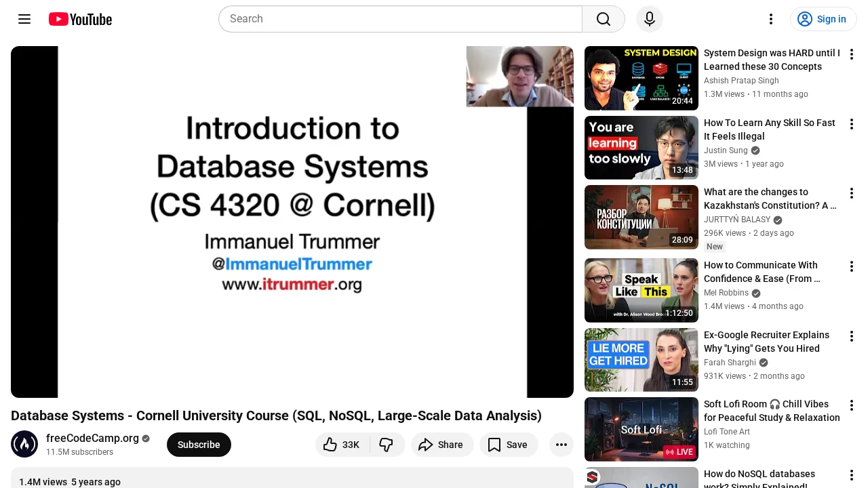Open options for How do NoSQL databases video
This screenshot has height=488, width=868.
click(x=852, y=475)
